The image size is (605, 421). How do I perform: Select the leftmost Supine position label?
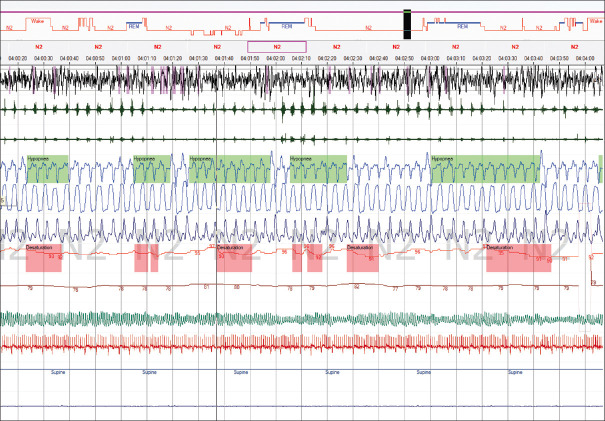58,372
